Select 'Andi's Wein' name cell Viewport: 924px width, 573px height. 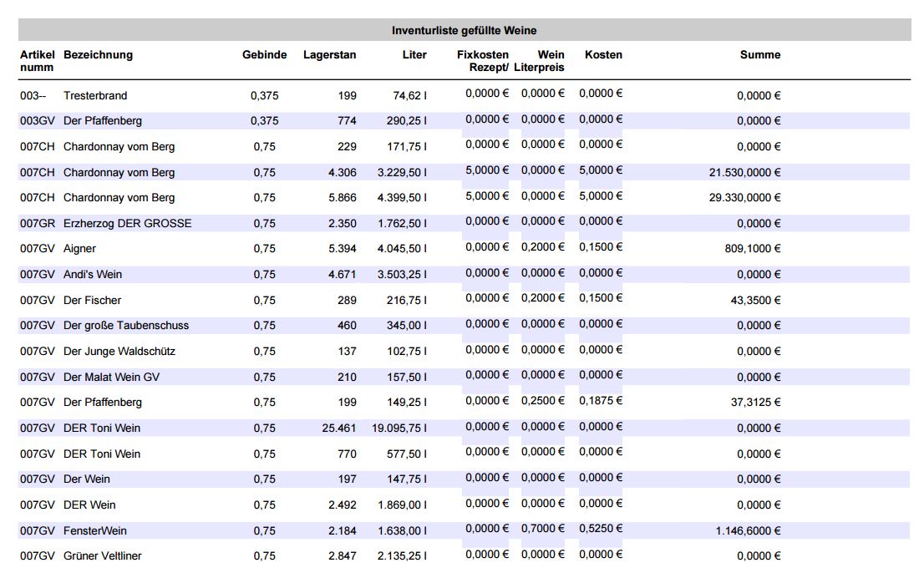pyautogui.click(x=93, y=275)
